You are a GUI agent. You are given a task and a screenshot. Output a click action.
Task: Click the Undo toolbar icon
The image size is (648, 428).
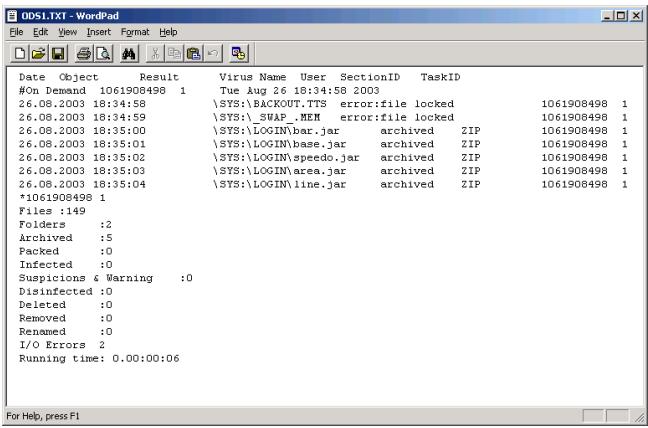coord(213,54)
